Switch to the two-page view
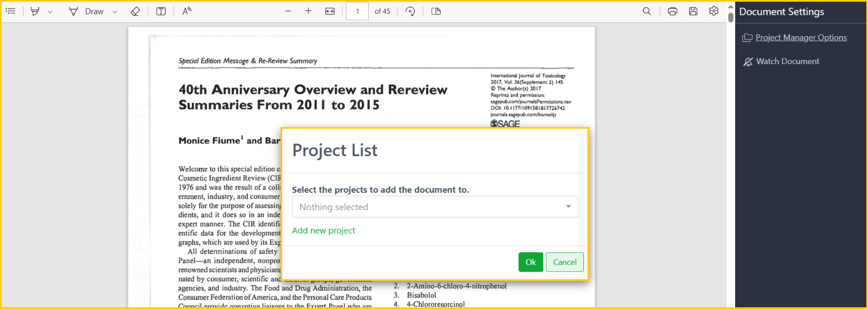Image resolution: width=868 pixels, height=309 pixels. pos(436,11)
